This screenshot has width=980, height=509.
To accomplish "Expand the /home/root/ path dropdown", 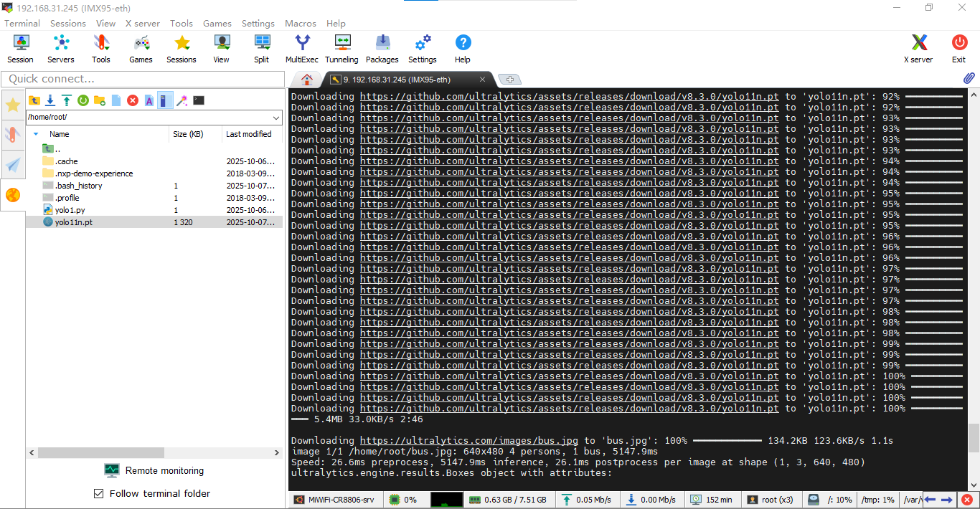I will [277, 117].
